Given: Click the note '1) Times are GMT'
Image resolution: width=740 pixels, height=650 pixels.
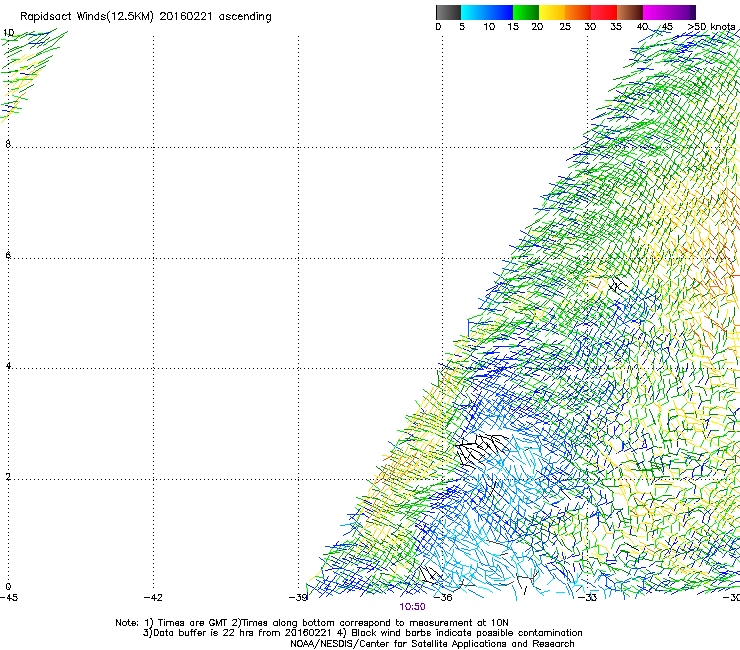Looking at the screenshot, I should (186, 623).
